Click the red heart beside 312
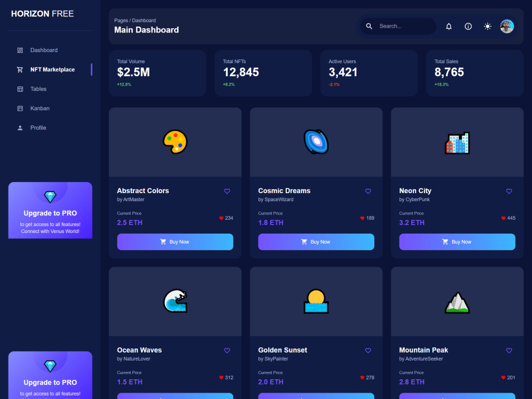 221,378
